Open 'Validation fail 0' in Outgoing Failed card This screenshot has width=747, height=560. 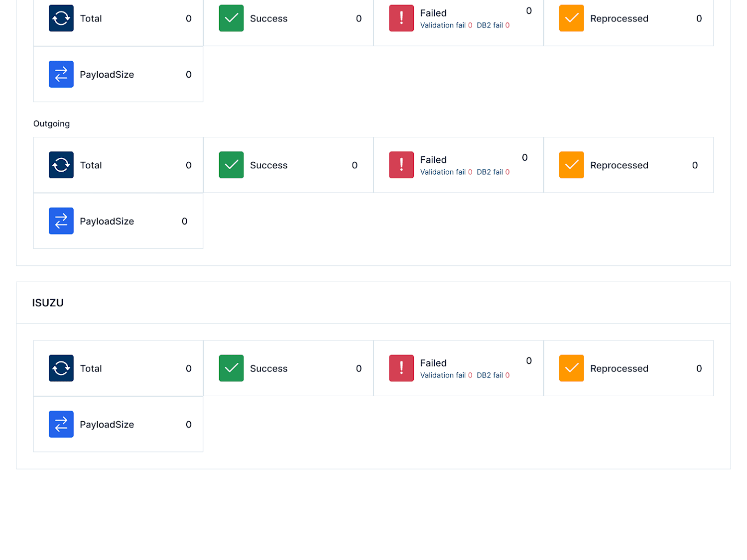(x=446, y=172)
